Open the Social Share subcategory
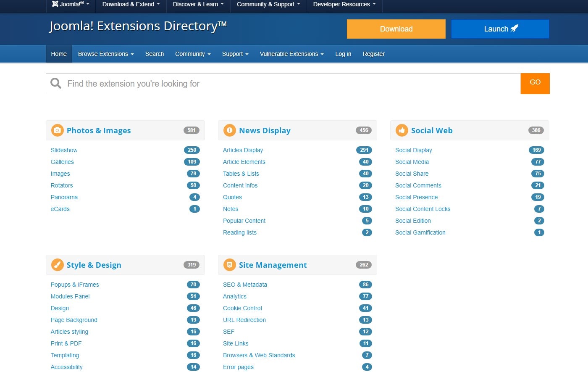The height and width of the screenshot is (372, 588). tap(412, 174)
